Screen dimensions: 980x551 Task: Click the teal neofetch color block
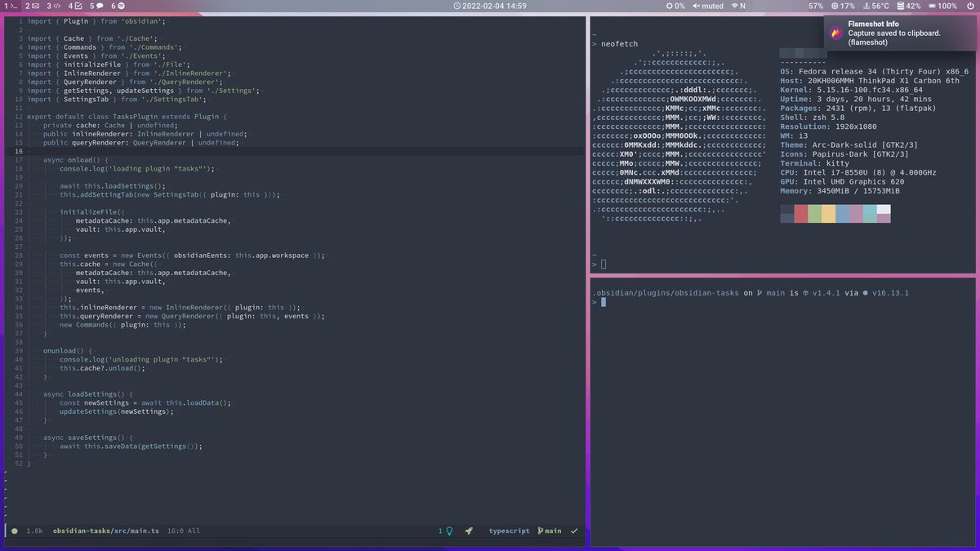870,214
